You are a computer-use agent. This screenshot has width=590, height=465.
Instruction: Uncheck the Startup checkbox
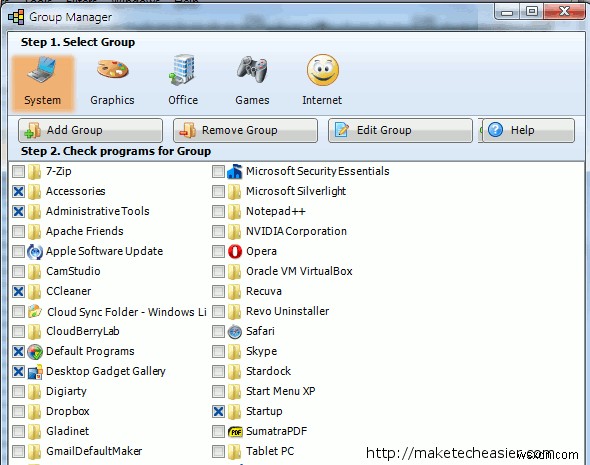218,412
